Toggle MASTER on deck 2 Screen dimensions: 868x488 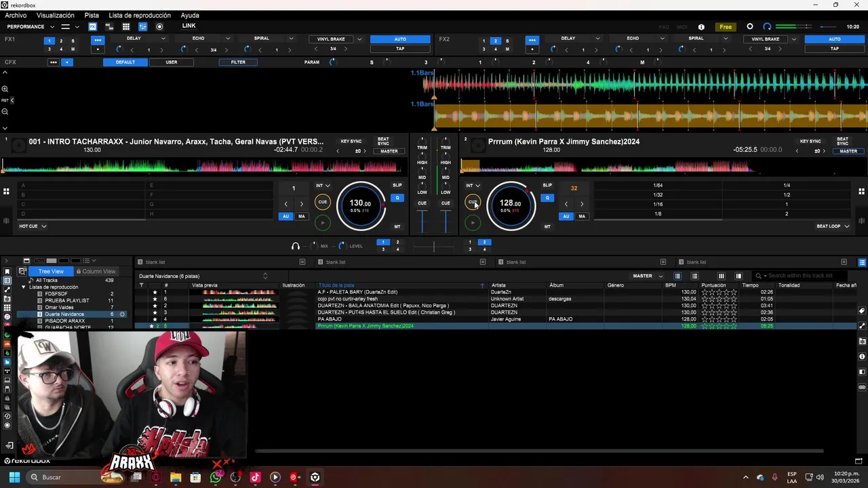(848, 151)
